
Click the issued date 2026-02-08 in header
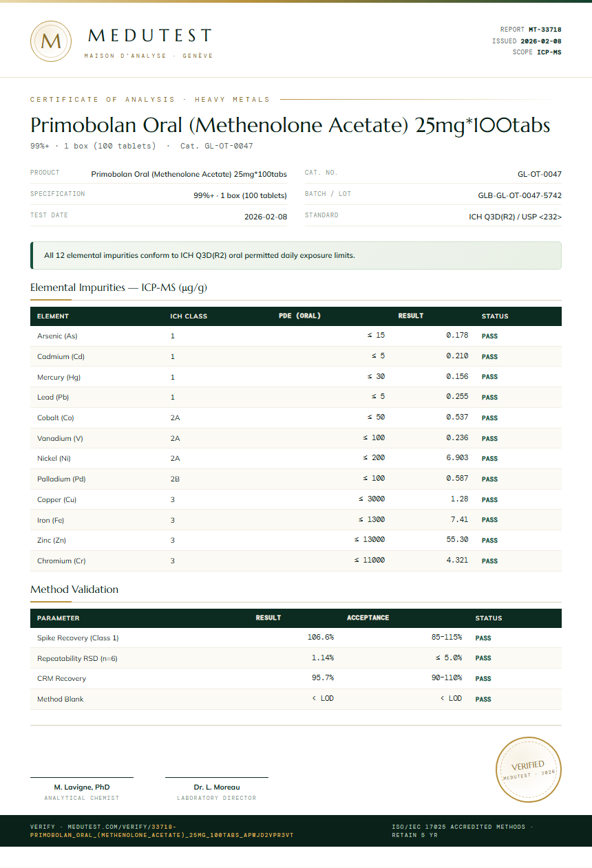click(x=540, y=41)
